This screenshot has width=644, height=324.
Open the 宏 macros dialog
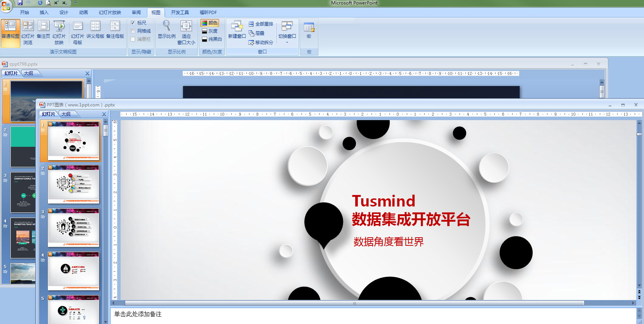(309, 30)
